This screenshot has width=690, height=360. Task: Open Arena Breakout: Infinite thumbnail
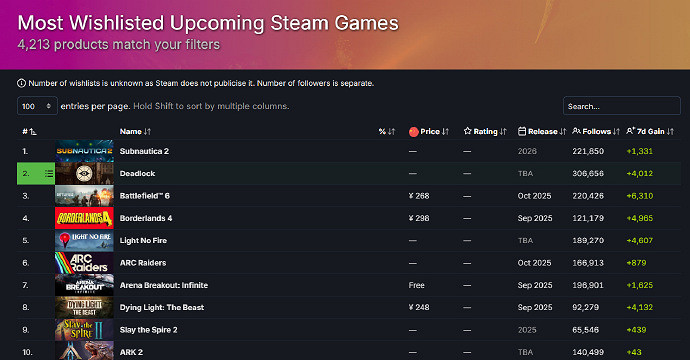[x=84, y=285]
